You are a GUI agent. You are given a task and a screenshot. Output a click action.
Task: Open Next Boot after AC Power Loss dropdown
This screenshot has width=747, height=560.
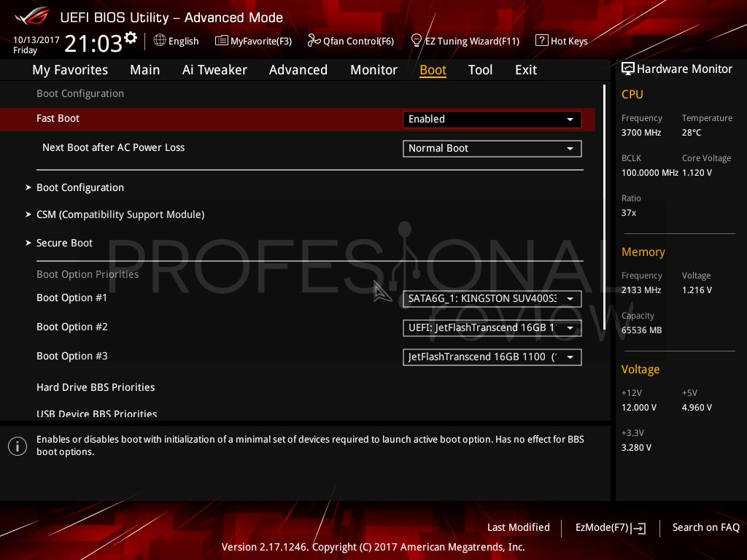(492, 149)
